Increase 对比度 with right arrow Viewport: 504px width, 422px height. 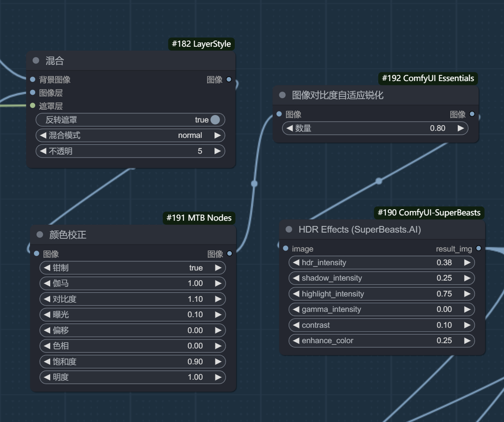218,299
